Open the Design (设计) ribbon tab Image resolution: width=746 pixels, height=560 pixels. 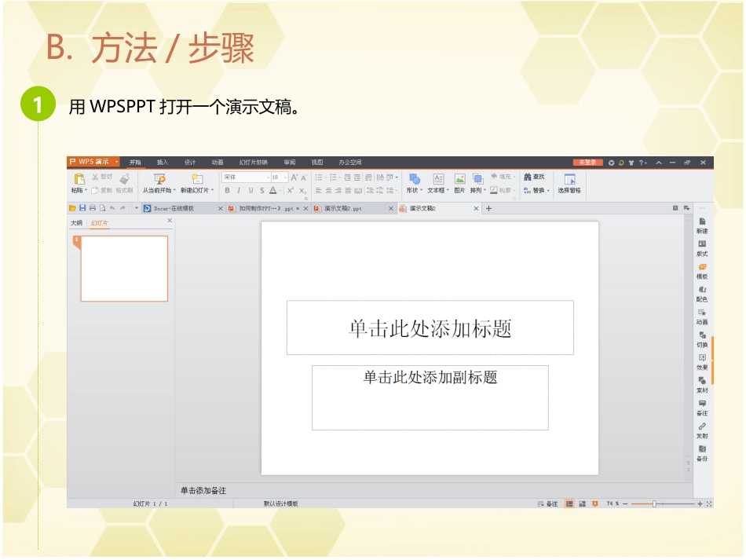point(190,163)
